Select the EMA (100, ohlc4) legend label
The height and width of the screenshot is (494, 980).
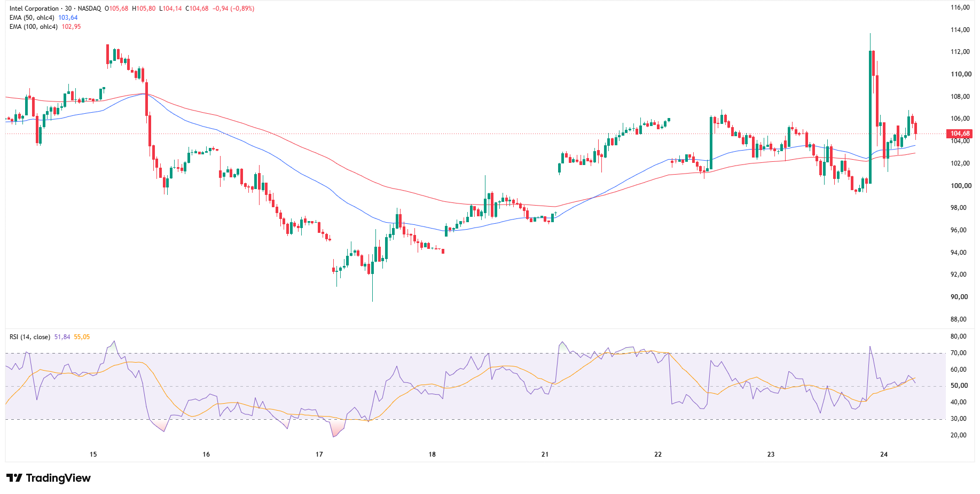tap(34, 27)
